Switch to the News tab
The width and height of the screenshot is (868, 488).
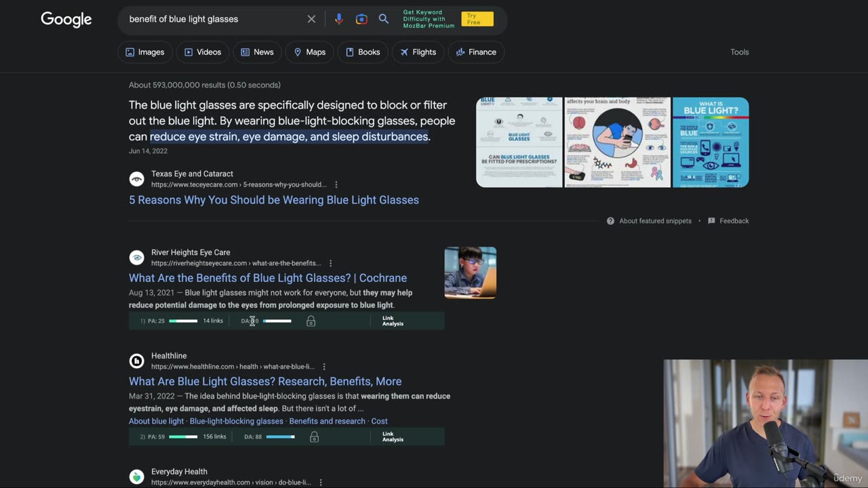(x=257, y=52)
